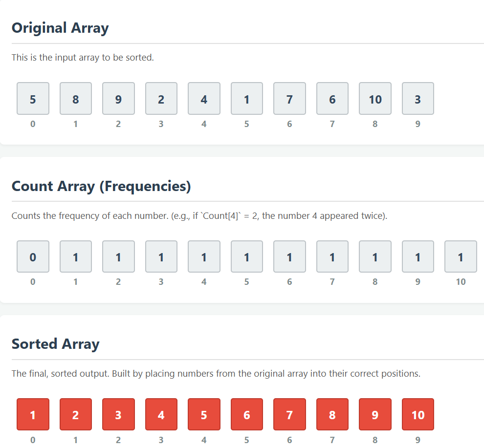This screenshot has width=484, height=448.
Task: Select the Count Array cell at index 8
Action: coord(375,256)
